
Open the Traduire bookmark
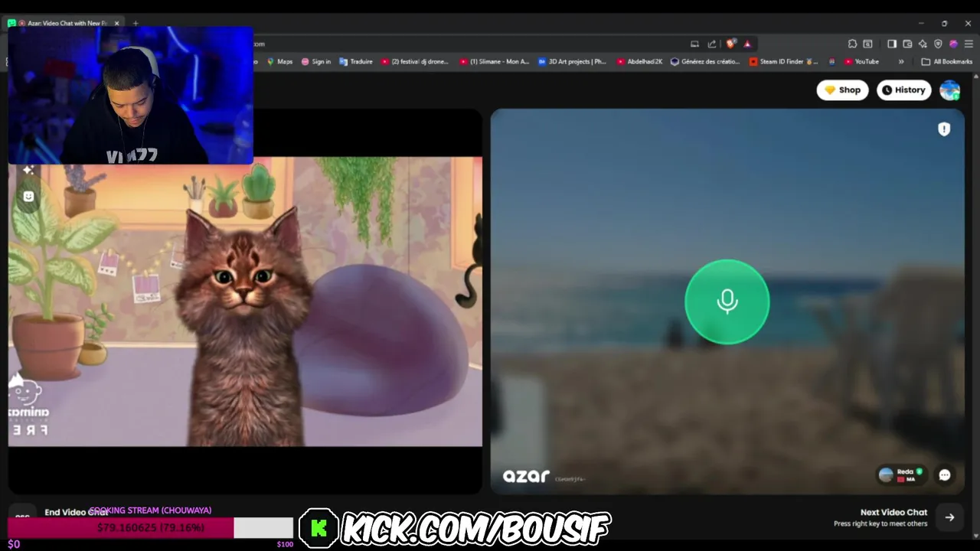point(356,61)
